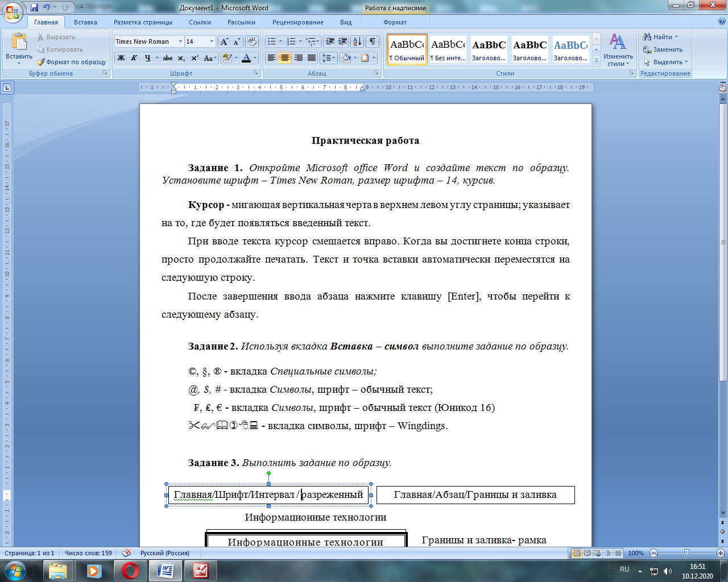
Task: Toggle underline formatting (Ч)
Action: pyautogui.click(x=147, y=58)
